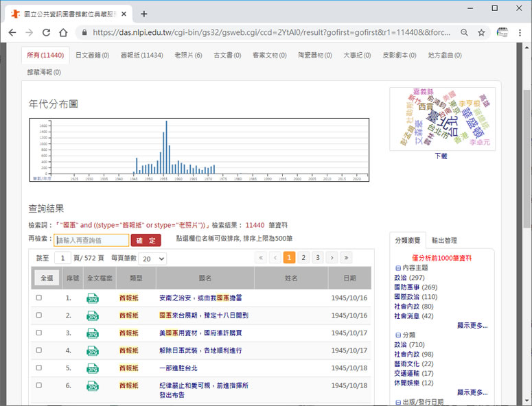The height and width of the screenshot is (406, 532).
Task: Switch to 所有 (11440) tab
Action: [45, 56]
